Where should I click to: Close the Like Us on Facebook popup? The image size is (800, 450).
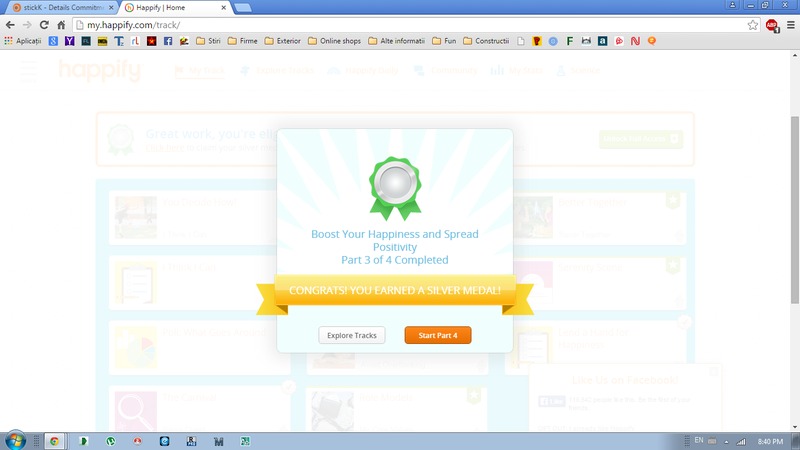click(714, 371)
